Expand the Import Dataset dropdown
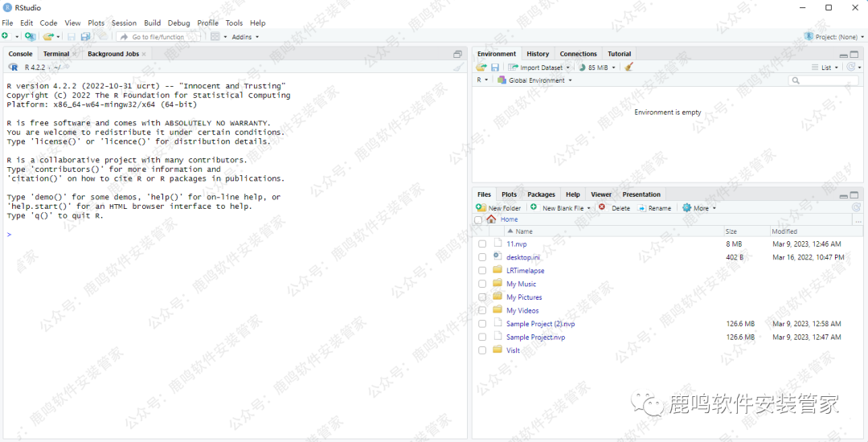The height and width of the screenshot is (442, 868). tap(540, 68)
